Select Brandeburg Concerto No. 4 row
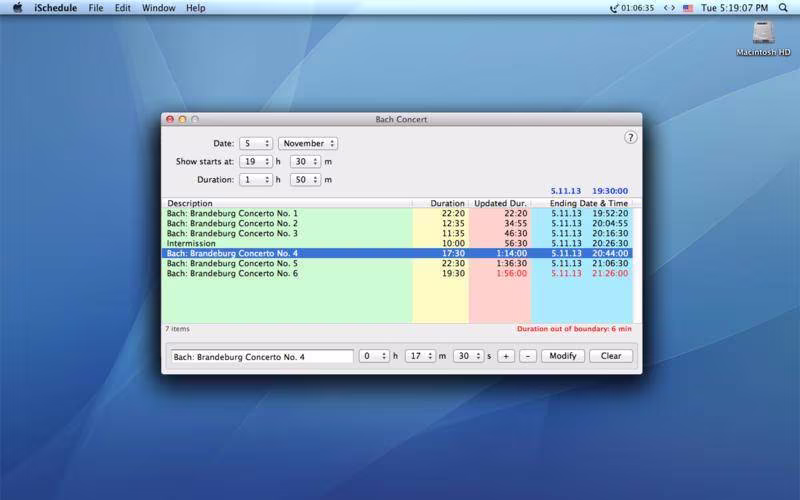800x500 pixels. coord(397,253)
